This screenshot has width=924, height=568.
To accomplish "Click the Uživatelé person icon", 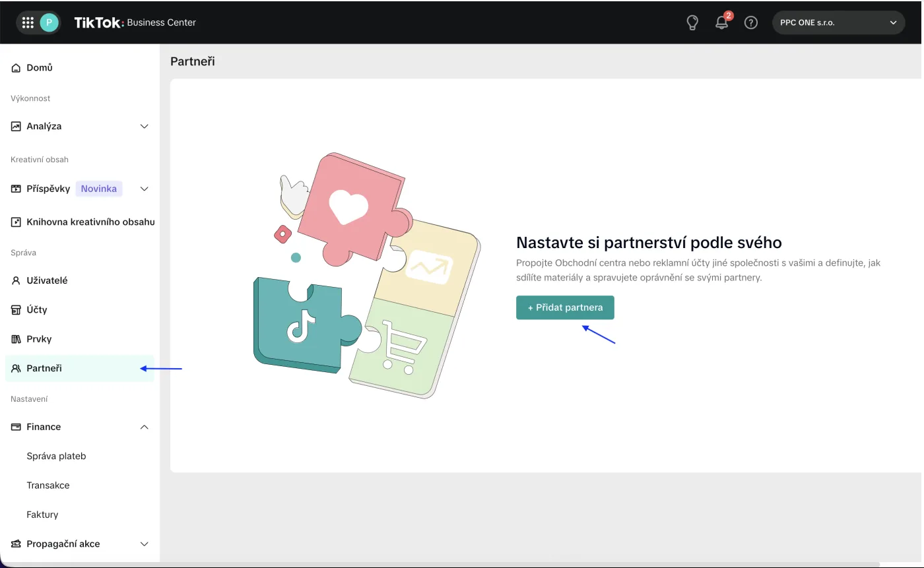I will point(16,280).
